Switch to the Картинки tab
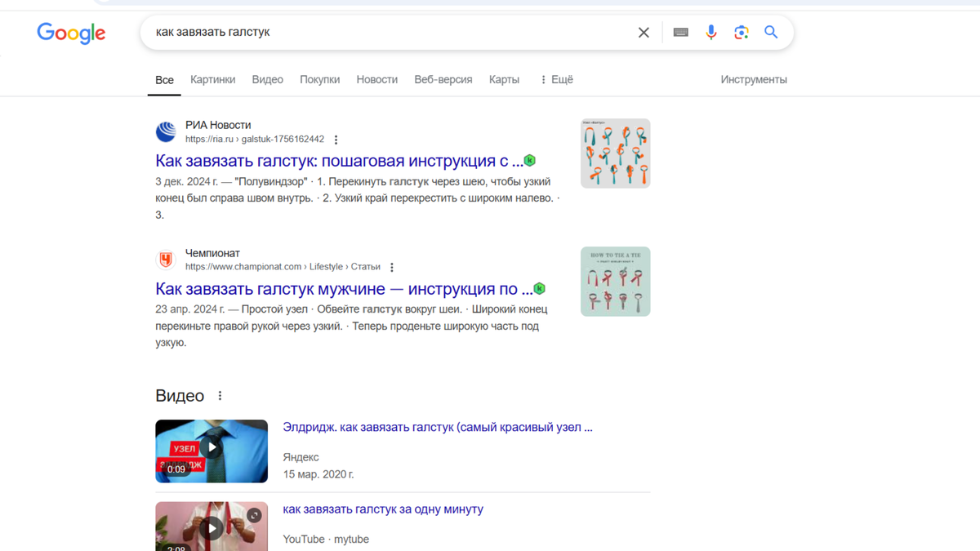This screenshot has height=551, width=980. [212, 79]
